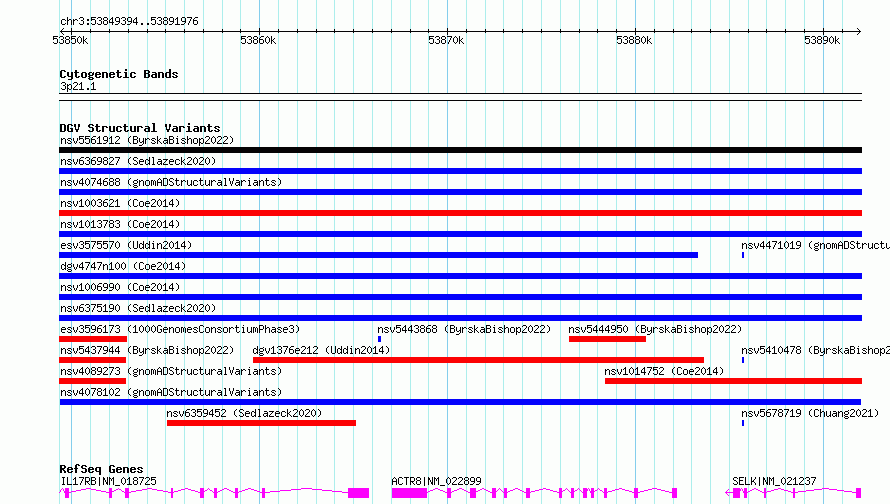Click the red bar under nsv1014752
This screenshot has height=504, width=890.
coord(733,381)
